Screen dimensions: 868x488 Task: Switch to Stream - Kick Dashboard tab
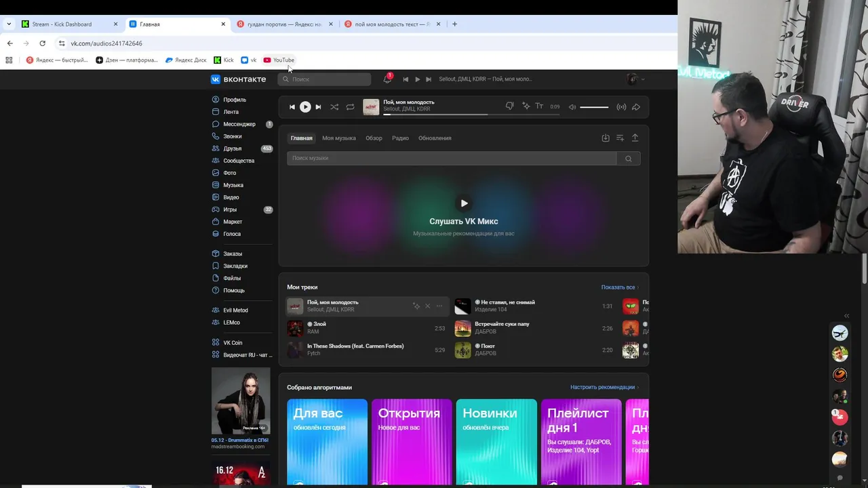(x=69, y=24)
